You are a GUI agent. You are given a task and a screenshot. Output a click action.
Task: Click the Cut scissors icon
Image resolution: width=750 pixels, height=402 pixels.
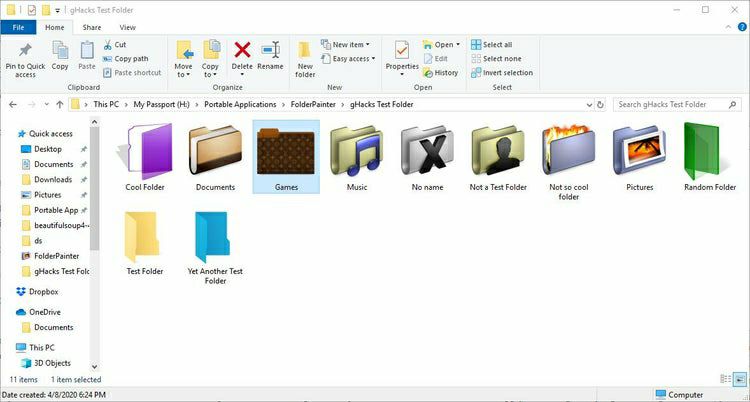tap(108, 45)
